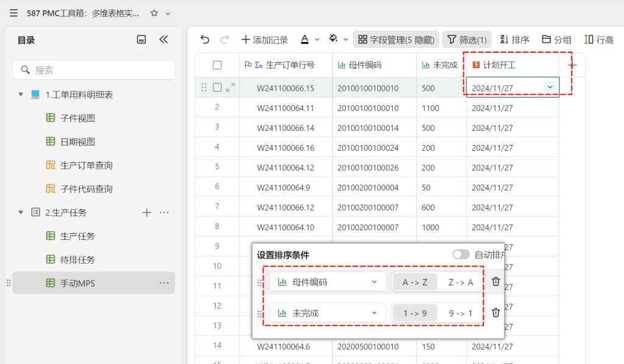Click the fill color bucket icon
This screenshot has width=624, height=364.
(x=333, y=39)
